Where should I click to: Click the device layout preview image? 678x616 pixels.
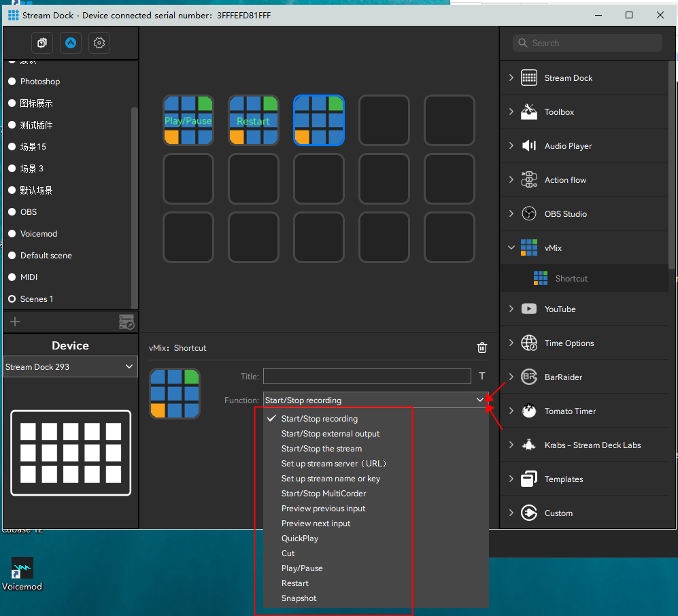coord(71,453)
